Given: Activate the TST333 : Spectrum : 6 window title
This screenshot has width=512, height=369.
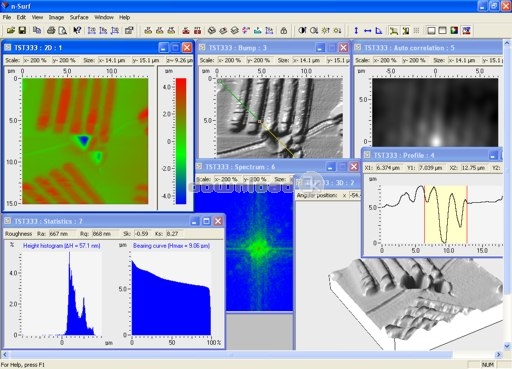Looking at the screenshot, I should [x=240, y=167].
